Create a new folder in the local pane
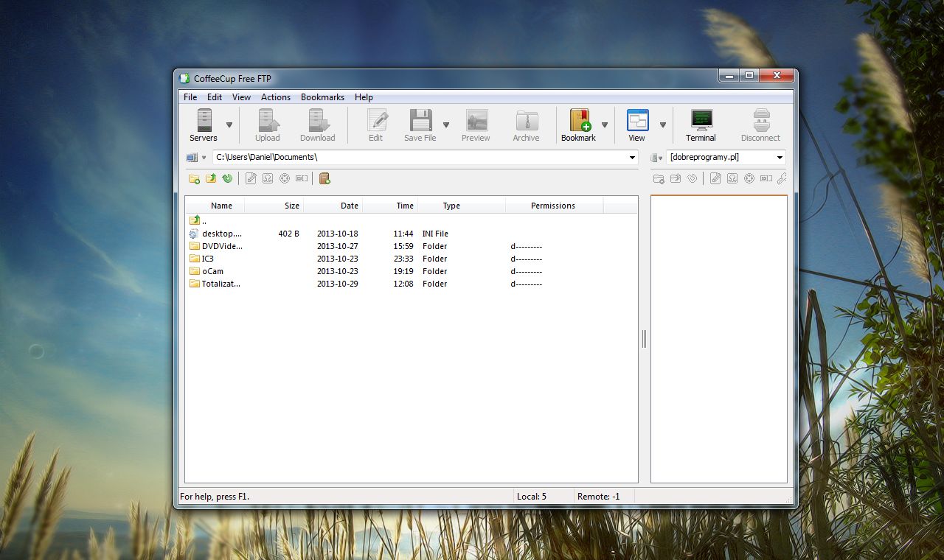 (194, 178)
